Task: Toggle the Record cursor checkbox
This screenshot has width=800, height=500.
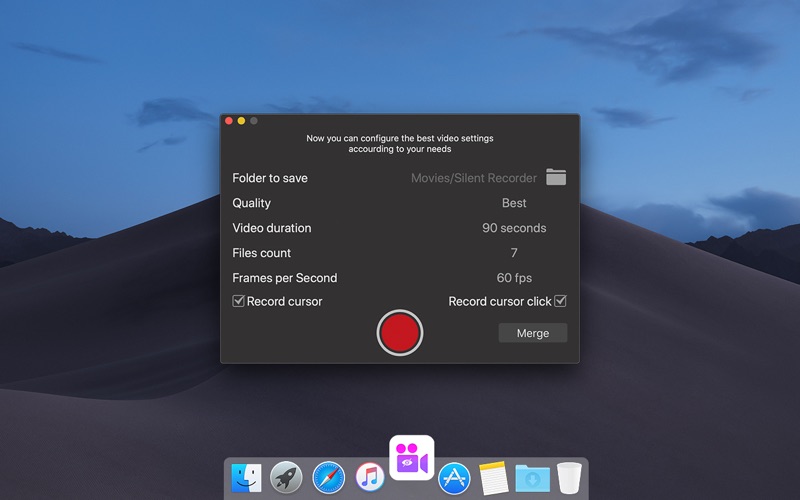Action: (238, 301)
